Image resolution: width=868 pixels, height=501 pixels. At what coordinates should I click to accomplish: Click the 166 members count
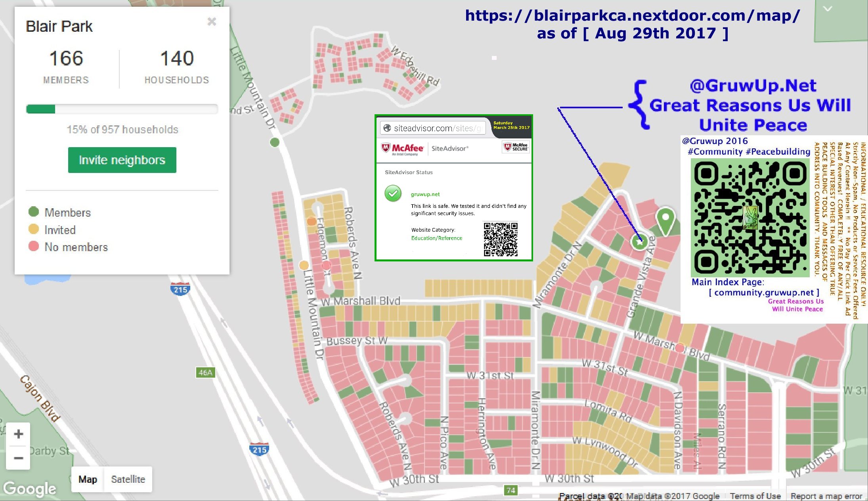66,58
